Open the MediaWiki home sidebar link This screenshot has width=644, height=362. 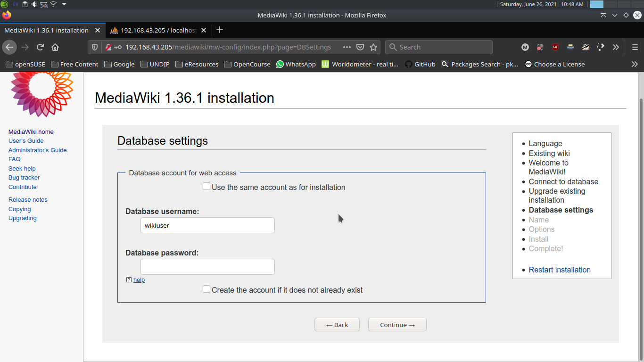point(31,132)
